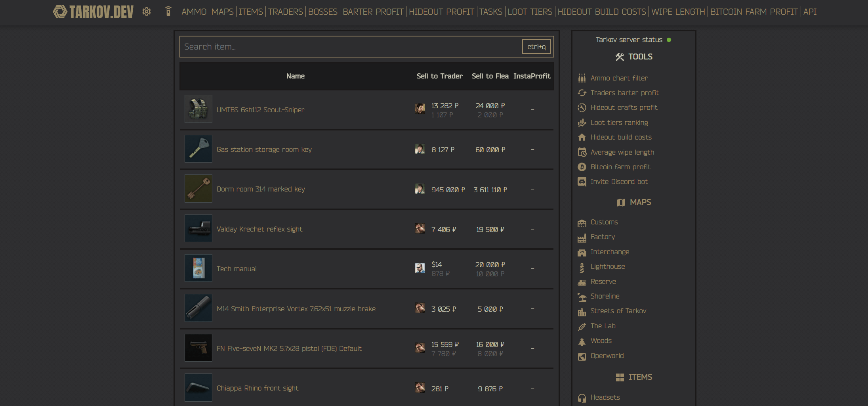This screenshot has width=868, height=406.
Task: Open Chiappa Rhino front sight link
Action: [258, 388]
